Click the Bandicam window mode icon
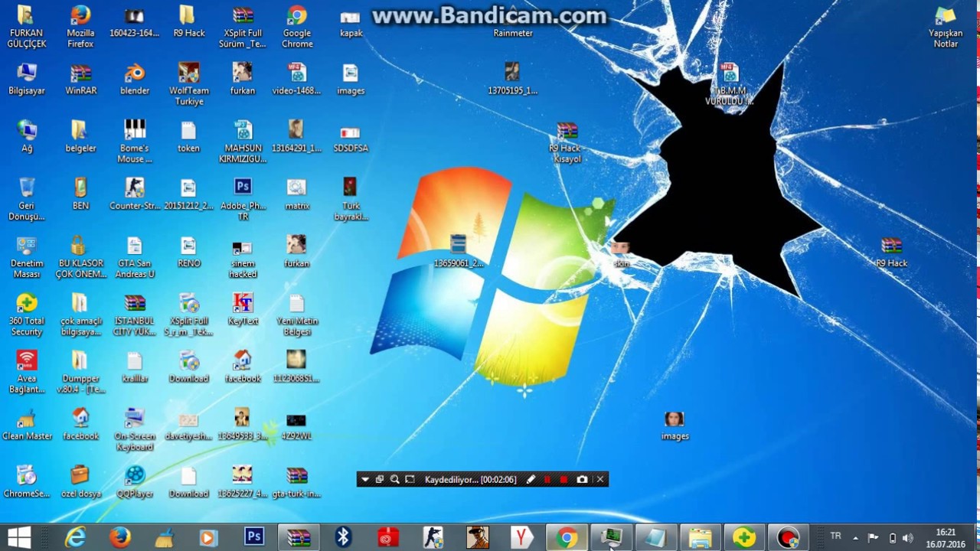Image resolution: width=980 pixels, height=551 pixels. [x=380, y=480]
